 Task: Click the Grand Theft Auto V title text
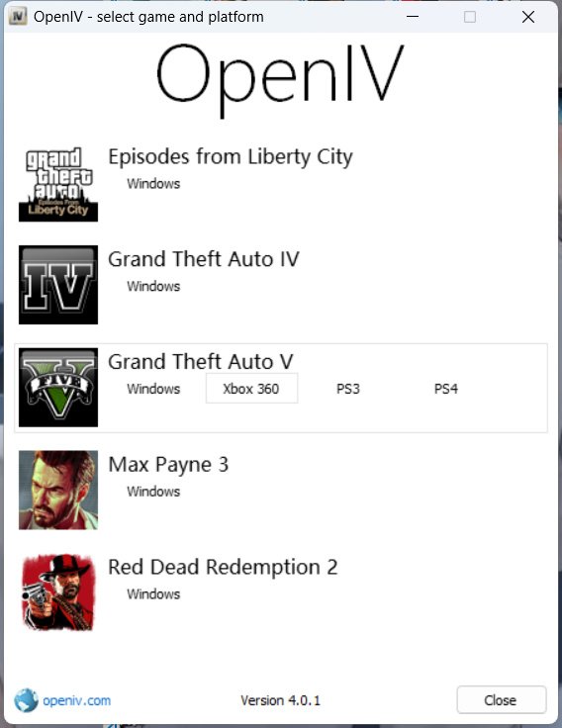pos(201,362)
